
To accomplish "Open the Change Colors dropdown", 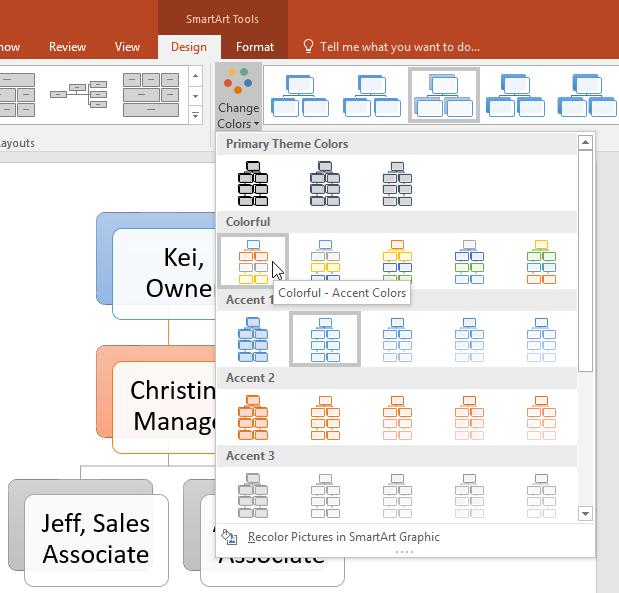I will pos(238,98).
